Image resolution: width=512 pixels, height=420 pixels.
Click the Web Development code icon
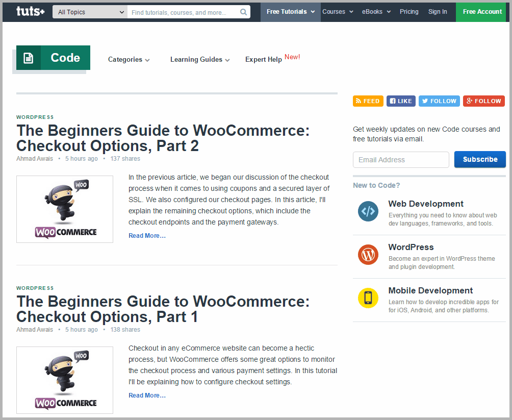368,211
